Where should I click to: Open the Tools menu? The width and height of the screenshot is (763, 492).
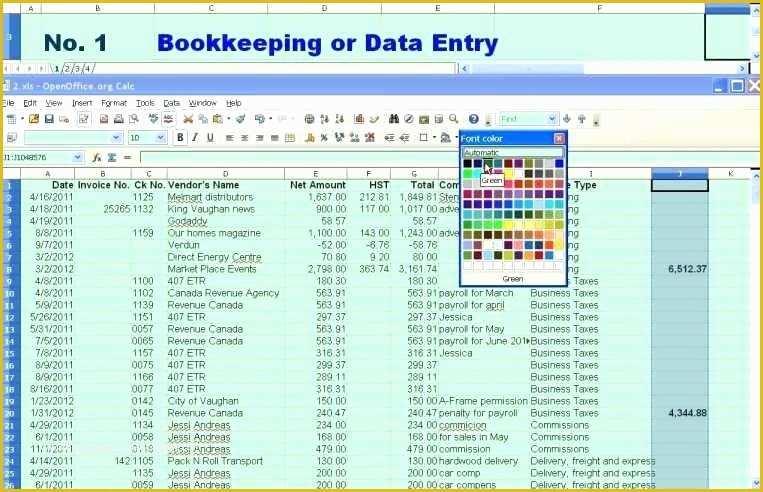pyautogui.click(x=145, y=103)
